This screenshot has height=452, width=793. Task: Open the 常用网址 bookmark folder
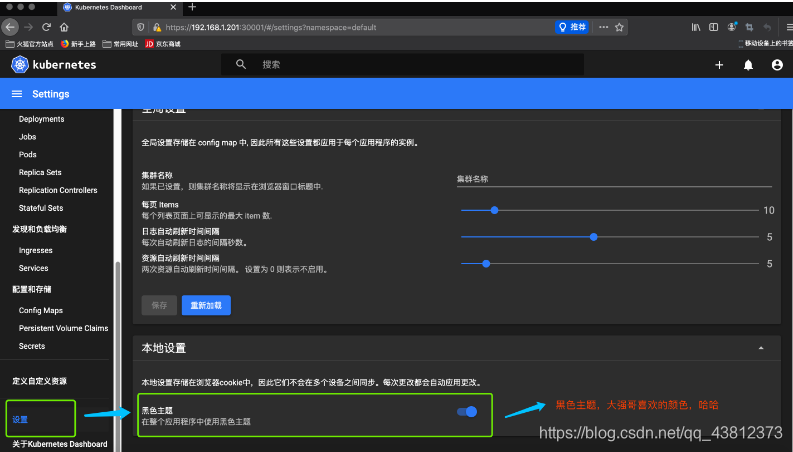pyautogui.click(x=120, y=44)
